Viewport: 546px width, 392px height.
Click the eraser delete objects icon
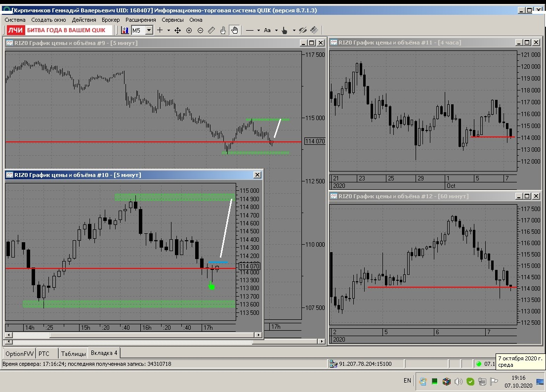pyautogui.click(x=314, y=30)
